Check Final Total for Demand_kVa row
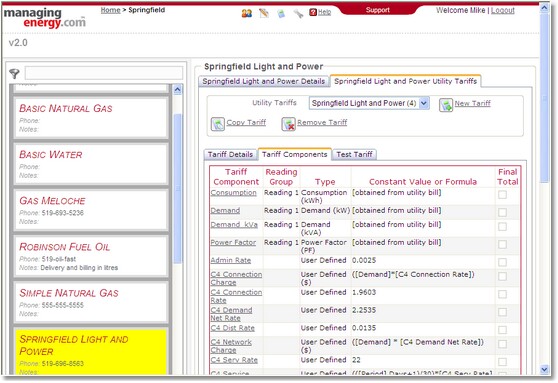 502,227
